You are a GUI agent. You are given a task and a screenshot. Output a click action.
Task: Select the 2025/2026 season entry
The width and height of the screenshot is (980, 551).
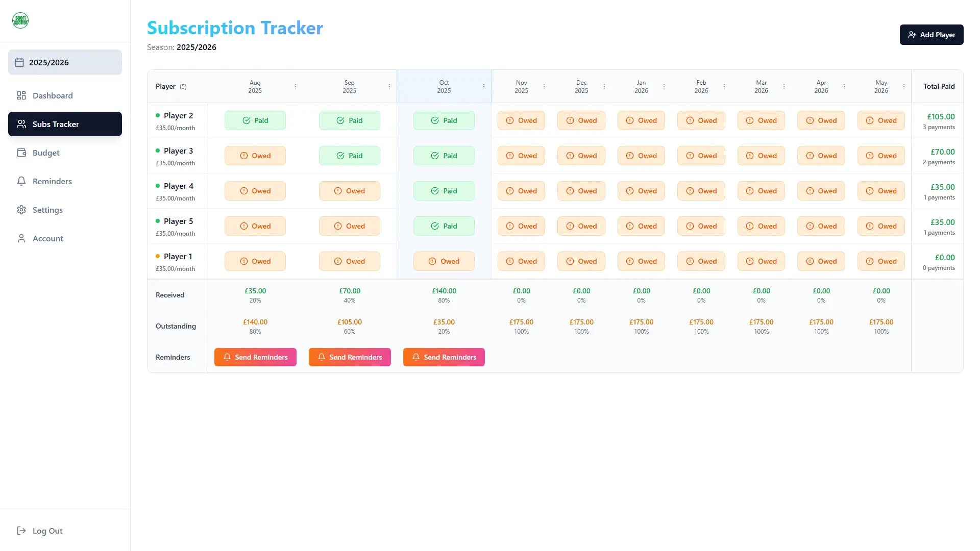(65, 62)
